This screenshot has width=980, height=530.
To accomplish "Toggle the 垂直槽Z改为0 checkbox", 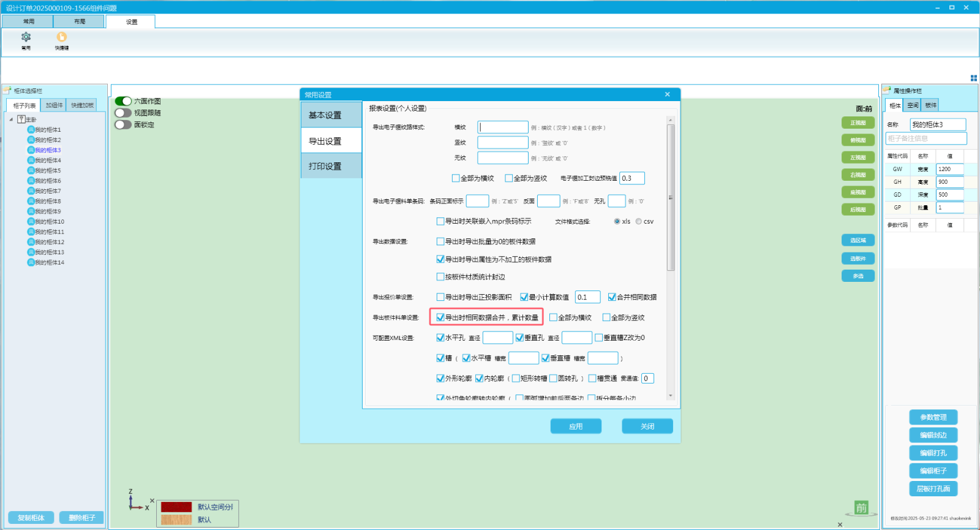I will tap(599, 338).
